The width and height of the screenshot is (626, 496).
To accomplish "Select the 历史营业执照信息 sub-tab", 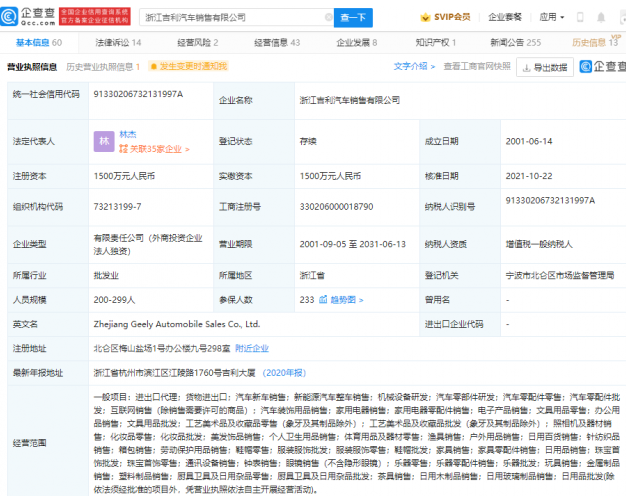I will pyautogui.click(x=103, y=67).
